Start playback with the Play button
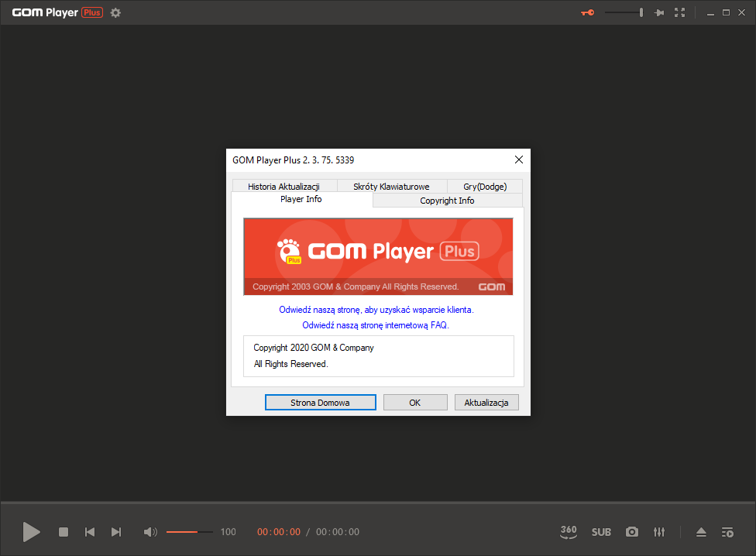The height and width of the screenshot is (556, 756). coord(31,532)
